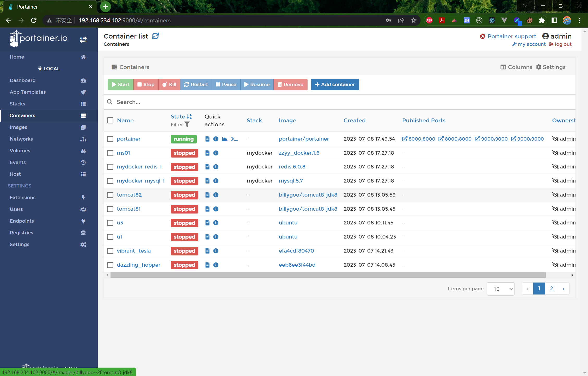The width and height of the screenshot is (588, 376).
Task: Open Chrome three-dot menu
Action: [579, 20]
